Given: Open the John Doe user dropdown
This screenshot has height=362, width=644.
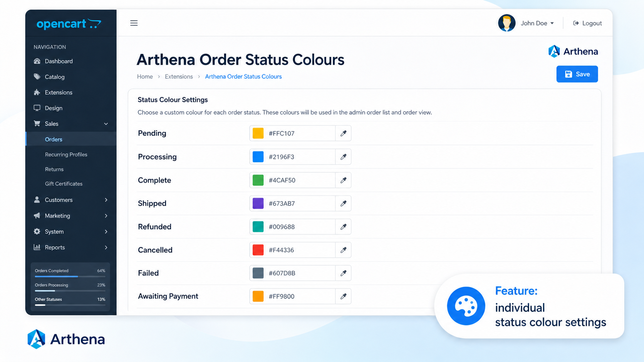Looking at the screenshot, I should (537, 23).
